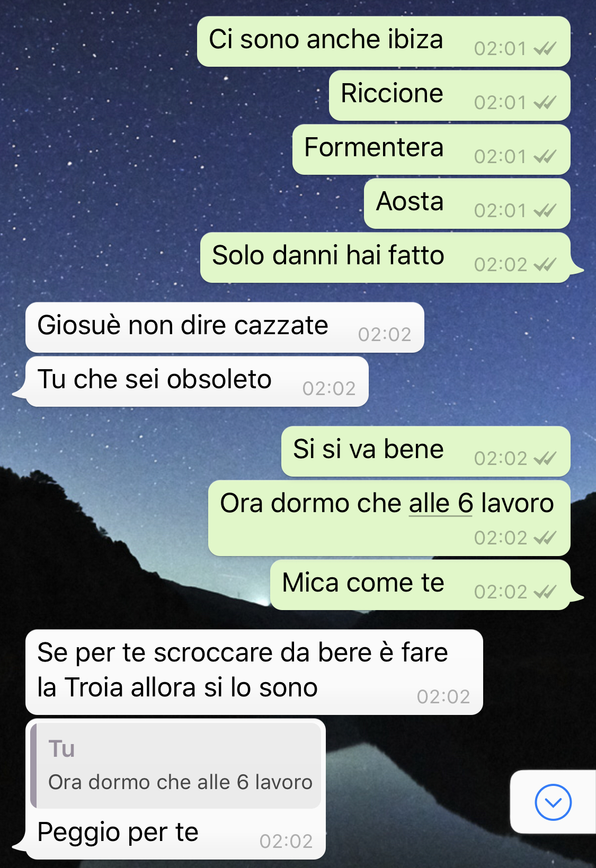Tap checkmarks on 'Solo danni hai fatto'
Image resolution: width=596 pixels, height=868 pixels.
click(545, 265)
